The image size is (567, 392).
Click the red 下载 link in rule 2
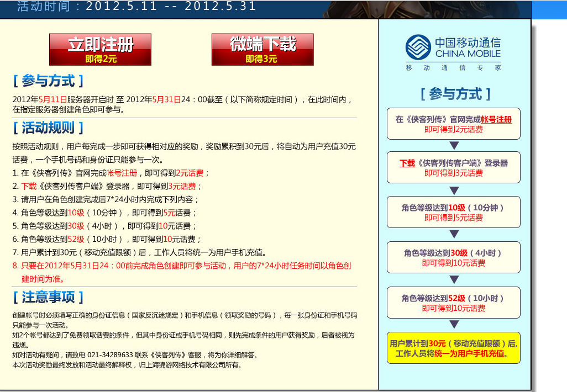(x=29, y=187)
